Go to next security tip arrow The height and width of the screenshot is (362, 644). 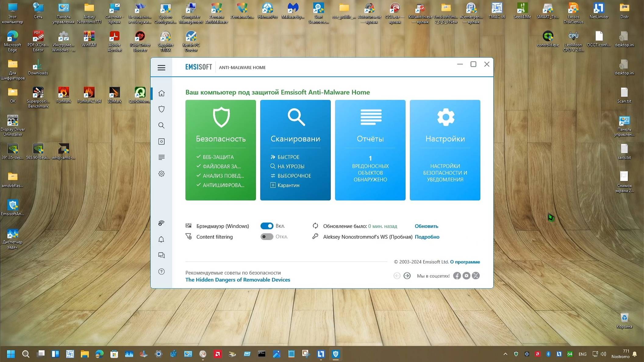pos(407,276)
